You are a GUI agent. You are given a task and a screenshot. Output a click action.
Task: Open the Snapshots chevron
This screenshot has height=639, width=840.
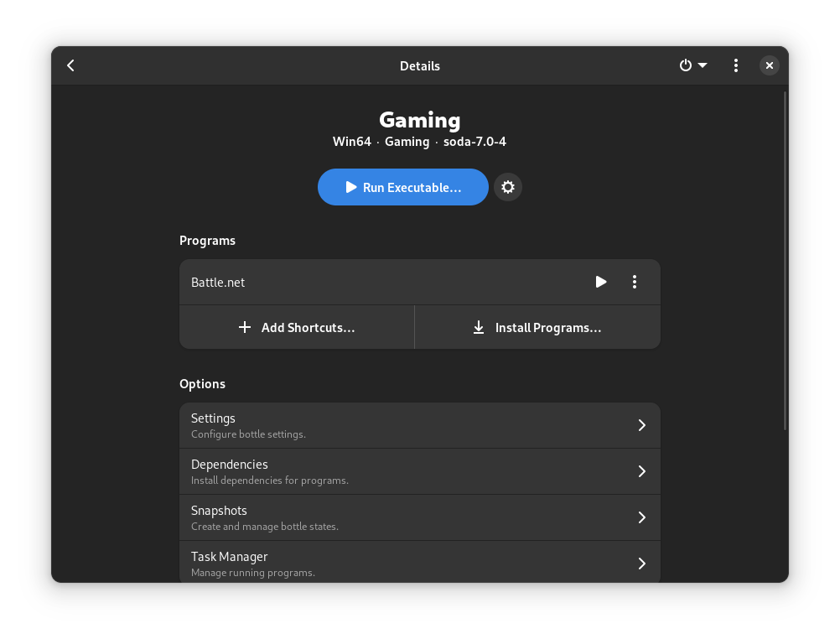pos(641,517)
